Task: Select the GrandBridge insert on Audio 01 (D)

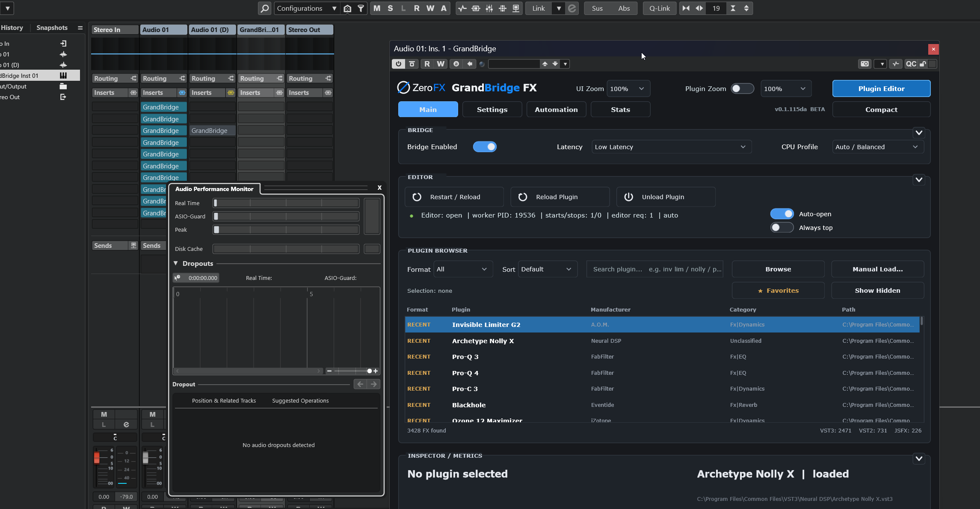Action: pos(212,130)
